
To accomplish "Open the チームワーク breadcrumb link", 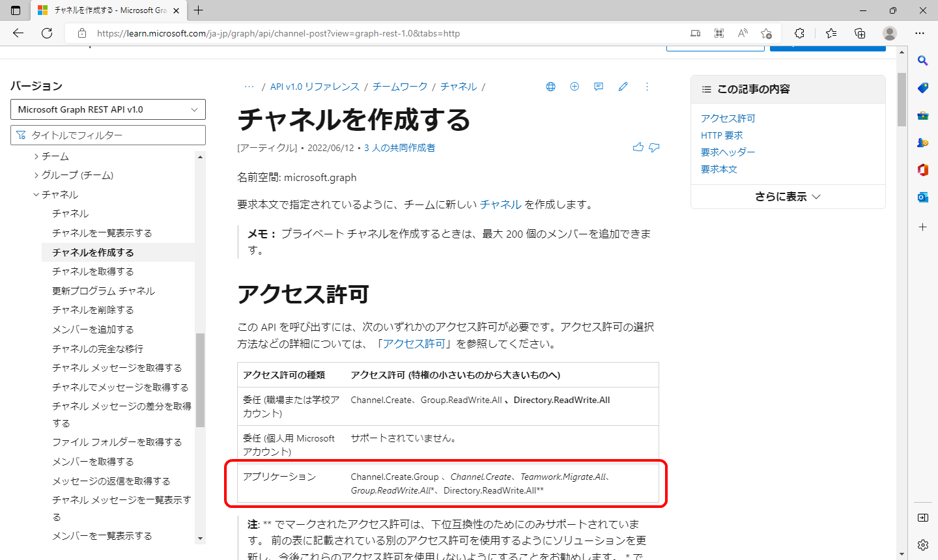I will pos(400,87).
